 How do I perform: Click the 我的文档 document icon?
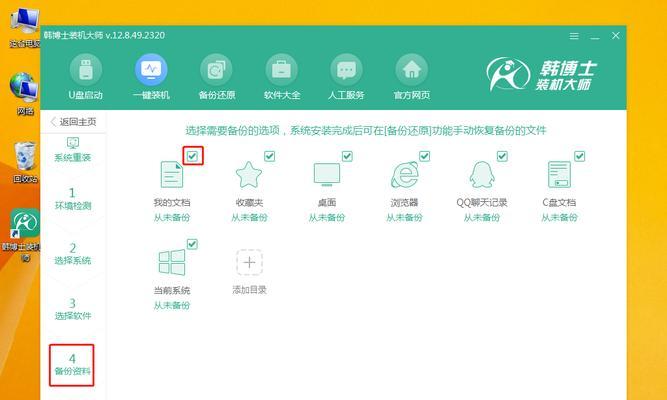[x=172, y=174]
